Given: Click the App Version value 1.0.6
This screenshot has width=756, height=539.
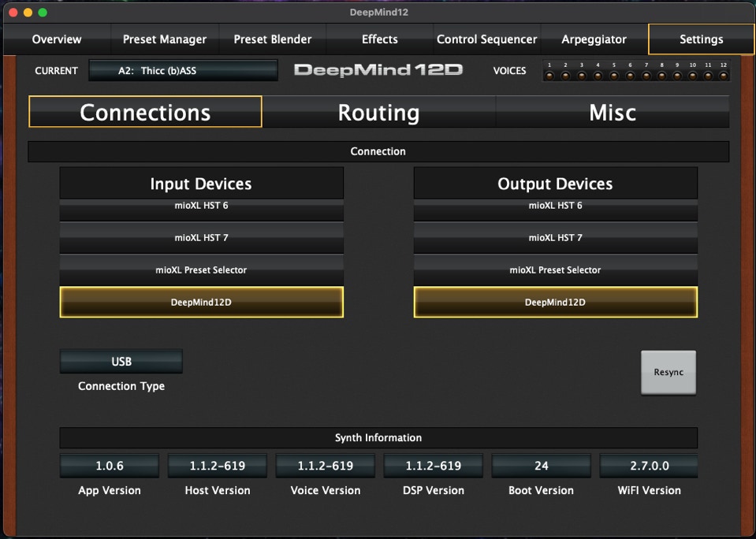Looking at the screenshot, I should coord(110,466).
